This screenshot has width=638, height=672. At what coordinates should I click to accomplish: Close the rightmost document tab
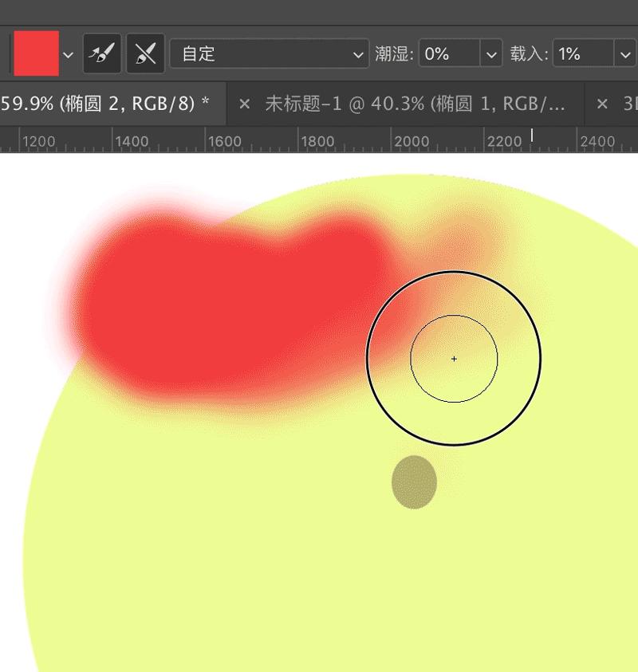[602, 104]
